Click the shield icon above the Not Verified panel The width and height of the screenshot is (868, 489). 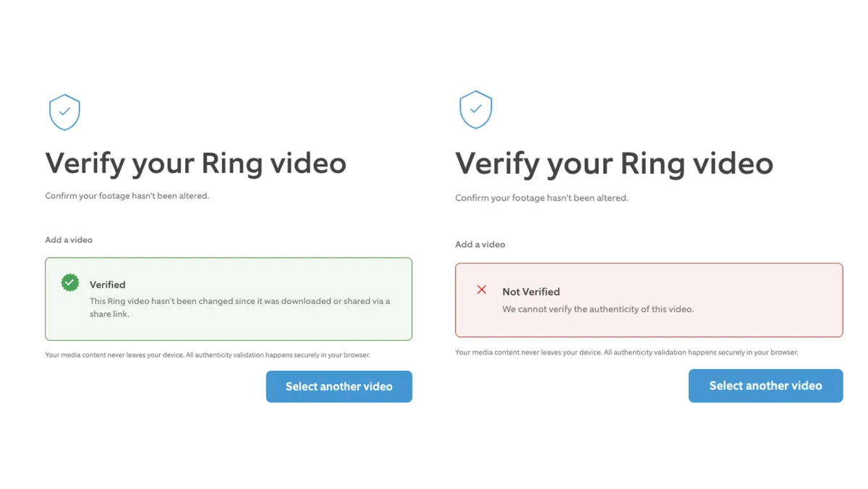[475, 110]
